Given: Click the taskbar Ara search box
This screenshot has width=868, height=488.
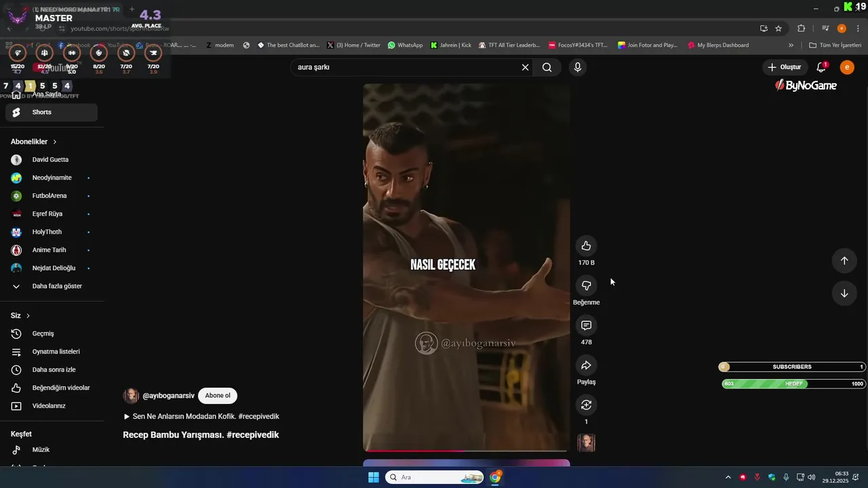Looking at the screenshot, I should point(434,477).
